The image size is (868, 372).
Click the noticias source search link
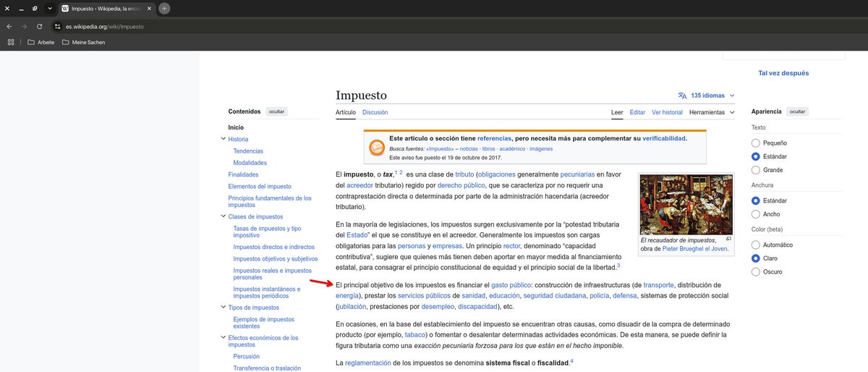click(469, 148)
